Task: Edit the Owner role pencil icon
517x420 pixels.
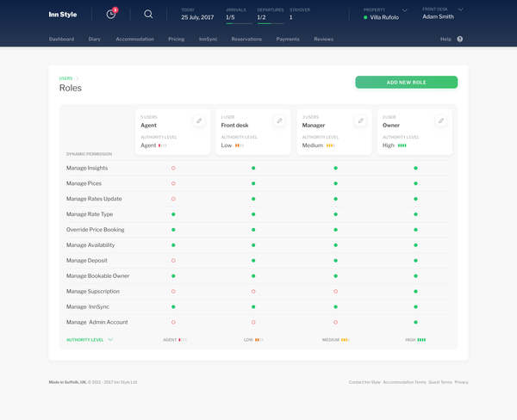Action: [x=441, y=120]
